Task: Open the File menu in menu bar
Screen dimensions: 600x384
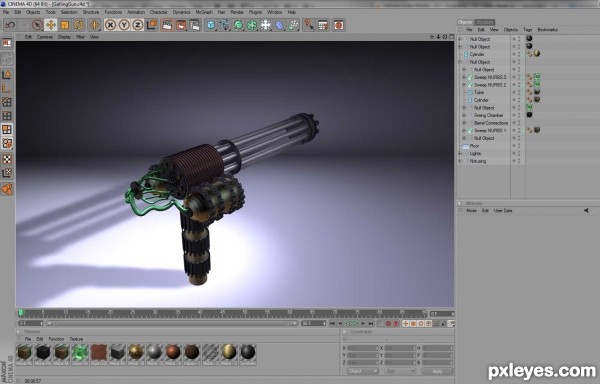Action: (x=6, y=12)
